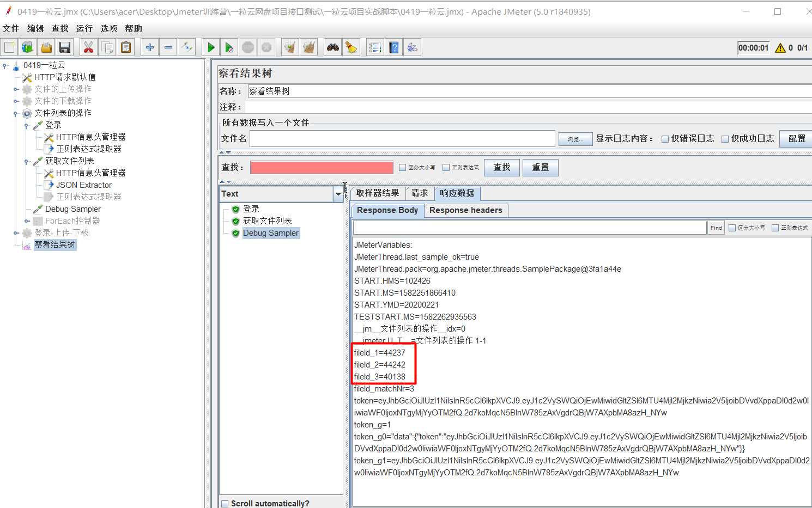
Task: Paste using the clipboard toolbar icon
Action: pyautogui.click(x=126, y=47)
